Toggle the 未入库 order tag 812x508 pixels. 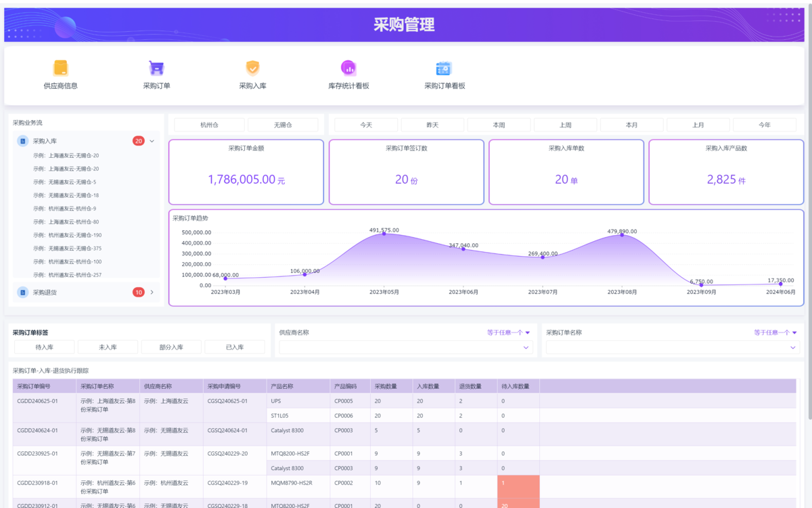[108, 347]
